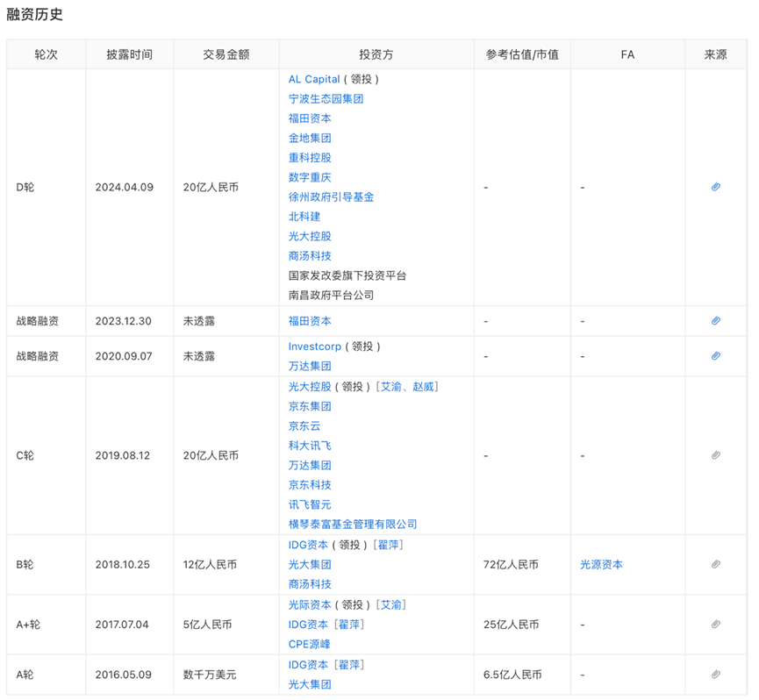Open source icon in 2020.09.07 战略融资 row

(715, 356)
